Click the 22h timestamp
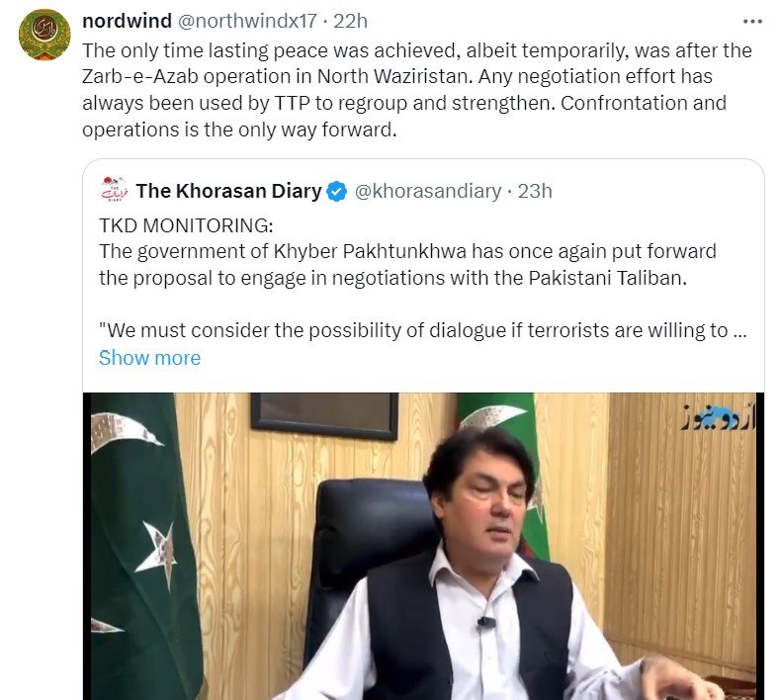This screenshot has height=700, width=781. pyautogui.click(x=350, y=21)
